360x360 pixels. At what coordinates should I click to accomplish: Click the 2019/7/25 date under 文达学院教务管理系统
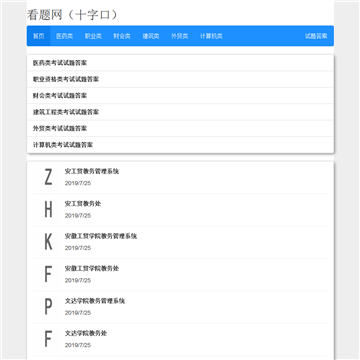pos(78,313)
